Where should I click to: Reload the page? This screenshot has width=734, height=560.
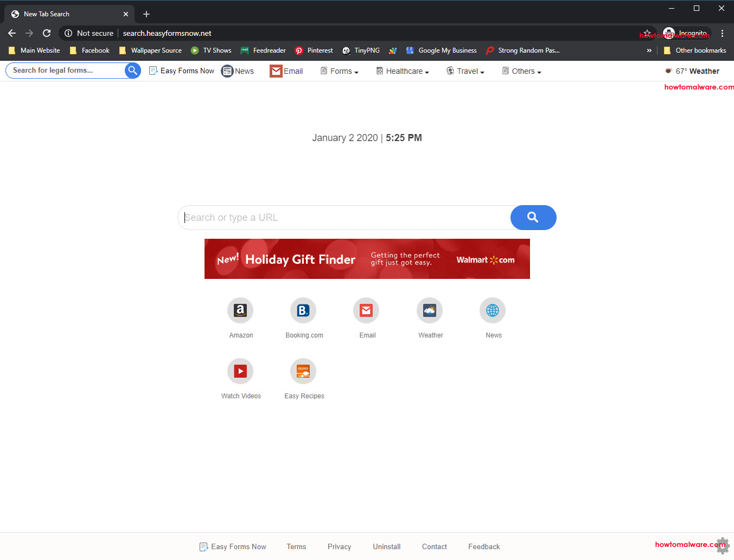click(47, 33)
